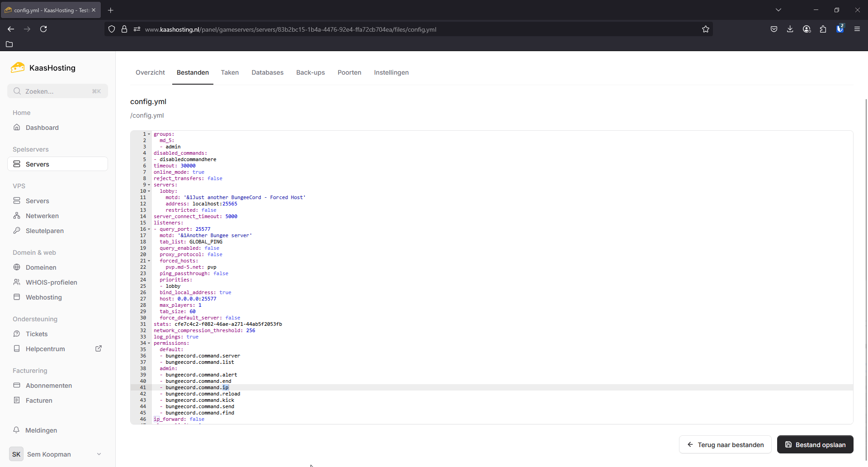This screenshot has height=467, width=868.
Task: Expand the Sem Koopman account menu
Action: 99,454
